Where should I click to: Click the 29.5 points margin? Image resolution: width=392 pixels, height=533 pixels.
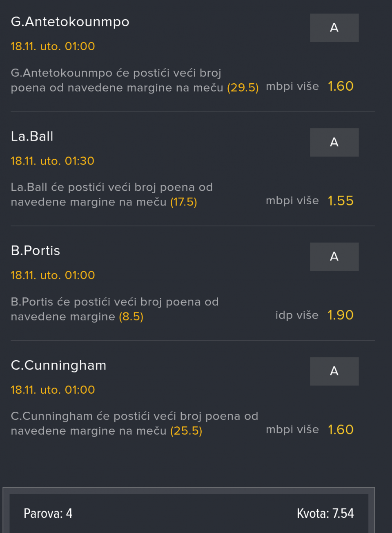[x=243, y=88]
